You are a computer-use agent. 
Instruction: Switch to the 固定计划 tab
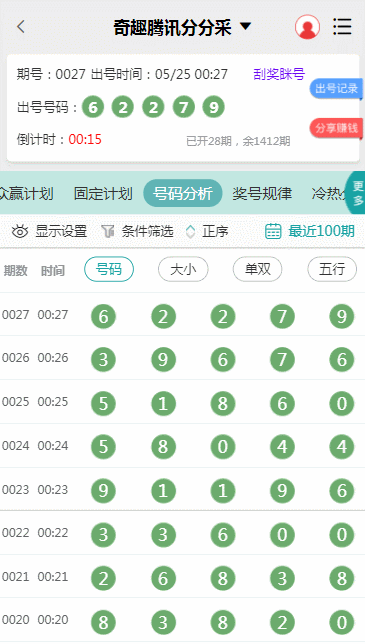pos(103,193)
